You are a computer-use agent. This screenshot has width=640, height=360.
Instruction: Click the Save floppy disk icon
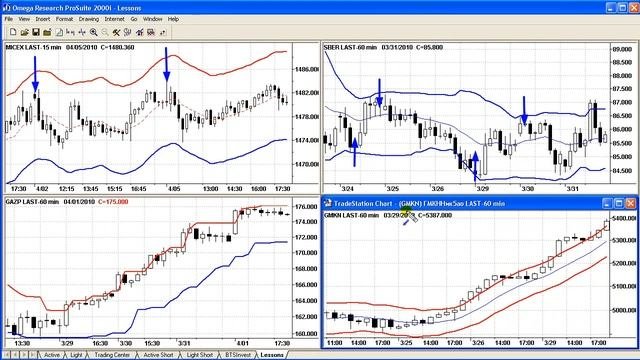tap(36, 32)
